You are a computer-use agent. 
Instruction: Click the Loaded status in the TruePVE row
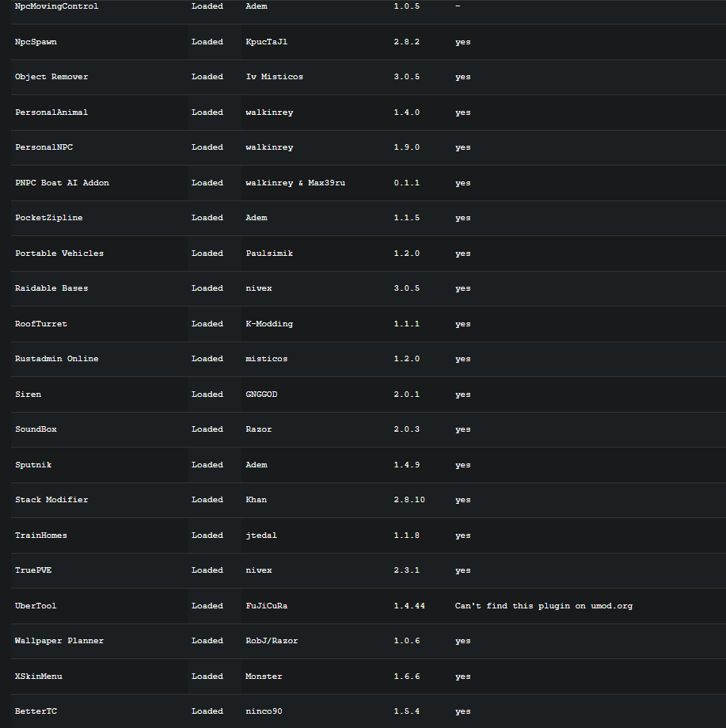coord(207,570)
